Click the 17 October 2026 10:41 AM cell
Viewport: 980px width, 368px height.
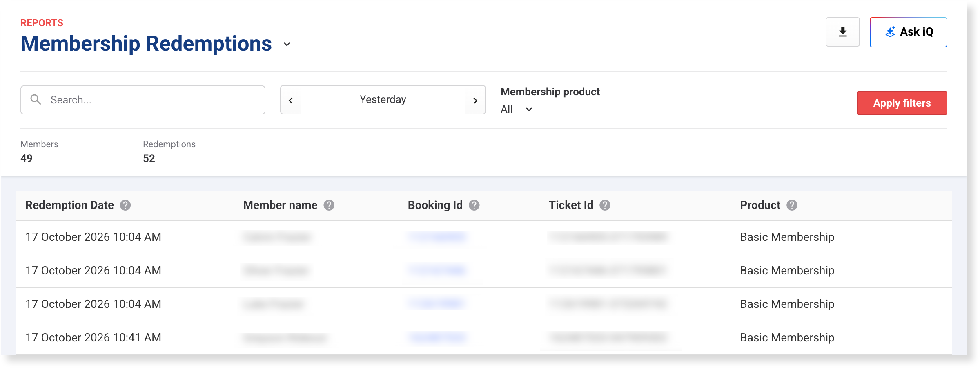pyautogui.click(x=94, y=338)
